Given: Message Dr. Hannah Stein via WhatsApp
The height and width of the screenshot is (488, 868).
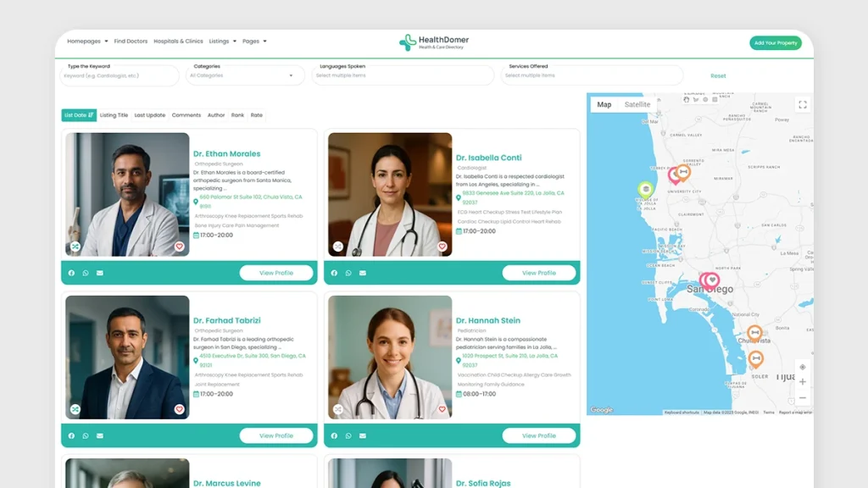Looking at the screenshot, I should click(x=348, y=436).
